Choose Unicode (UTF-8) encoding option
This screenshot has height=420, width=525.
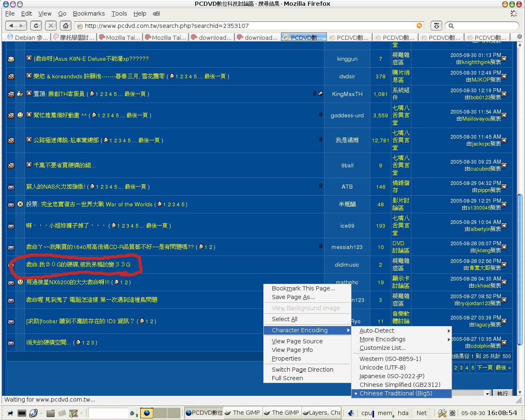pos(382,367)
